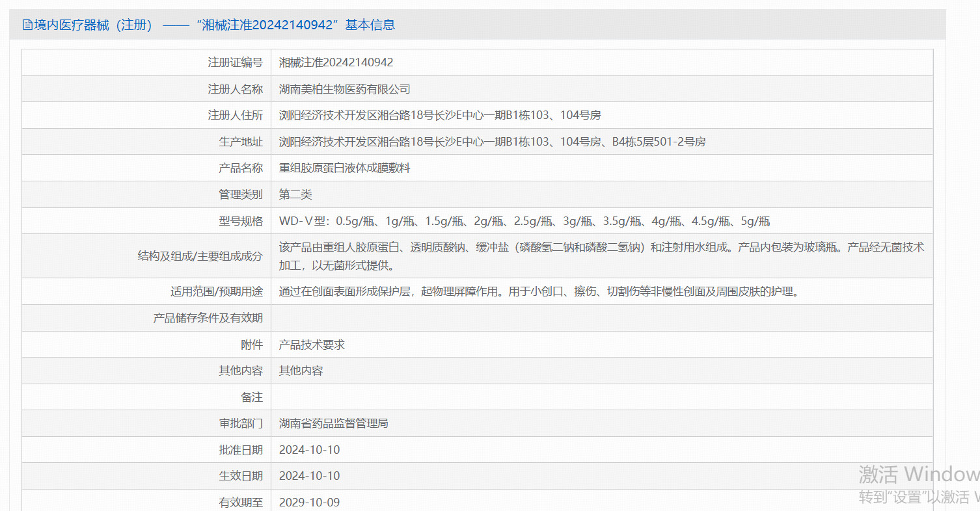Image resolution: width=980 pixels, height=511 pixels.
Task: Click the WD-V型 model specification text
Action: click(x=524, y=221)
